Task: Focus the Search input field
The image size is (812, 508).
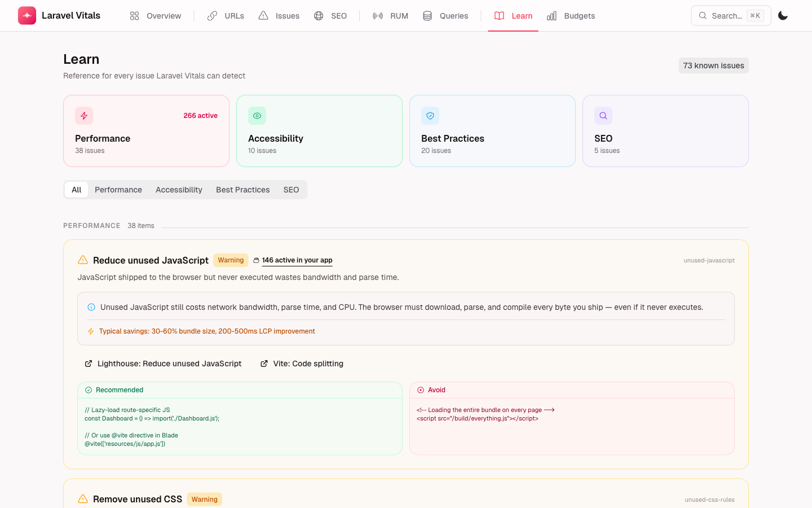Action: point(731,16)
